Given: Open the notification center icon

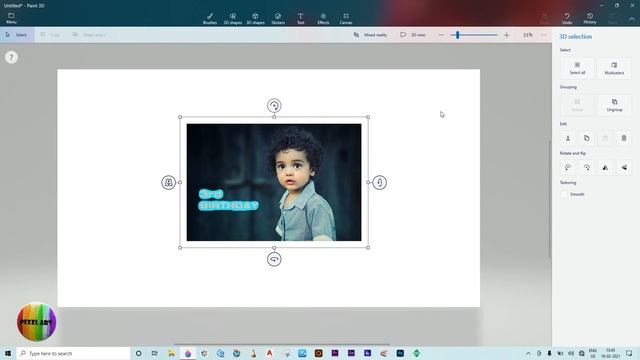Looking at the screenshot, I should [x=629, y=353].
